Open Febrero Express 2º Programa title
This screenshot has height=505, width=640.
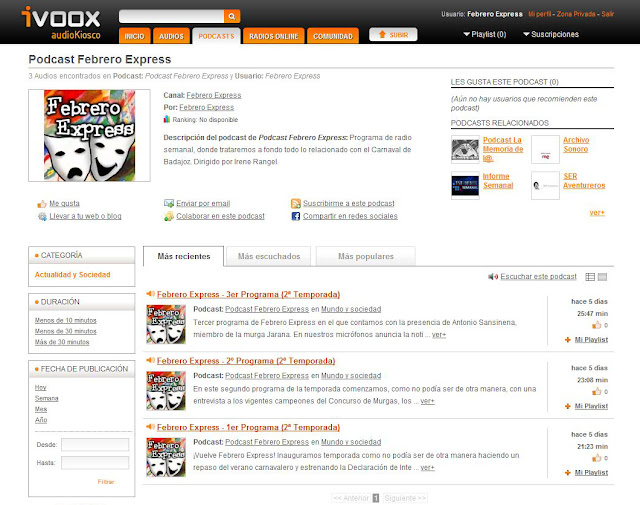[246, 361]
